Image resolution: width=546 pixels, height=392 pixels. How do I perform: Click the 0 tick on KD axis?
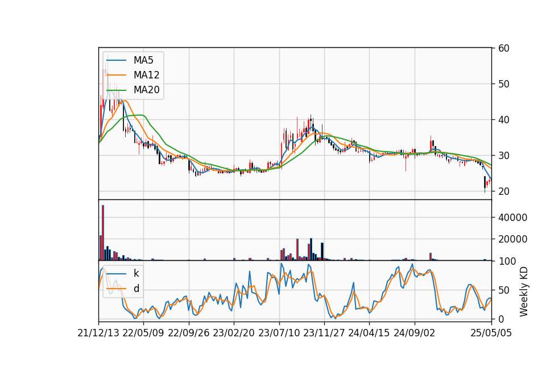(x=500, y=319)
